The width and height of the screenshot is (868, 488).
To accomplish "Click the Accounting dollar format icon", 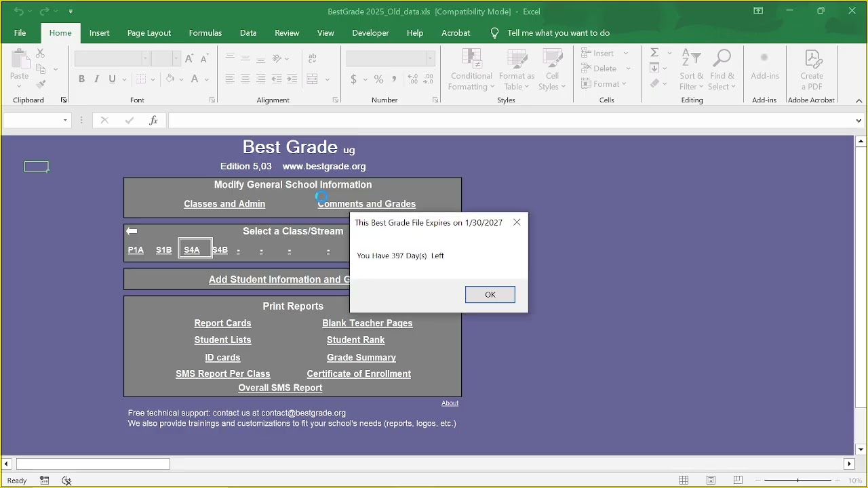I will click(x=353, y=79).
